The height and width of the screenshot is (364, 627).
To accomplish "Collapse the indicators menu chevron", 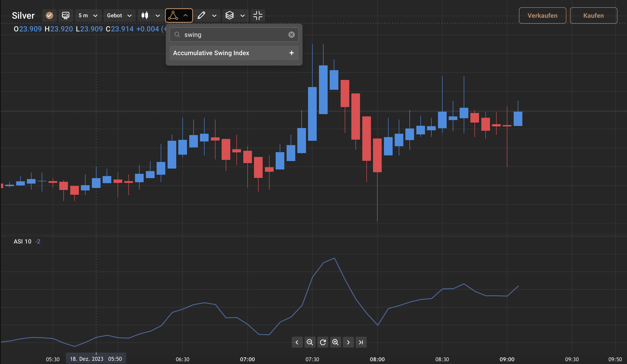I will coord(186,15).
